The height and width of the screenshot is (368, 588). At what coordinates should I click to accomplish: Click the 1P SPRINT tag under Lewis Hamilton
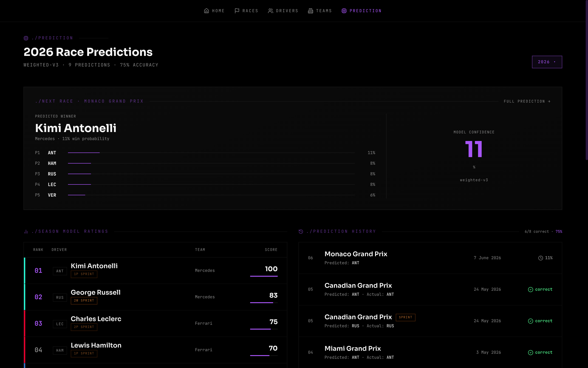(x=84, y=354)
